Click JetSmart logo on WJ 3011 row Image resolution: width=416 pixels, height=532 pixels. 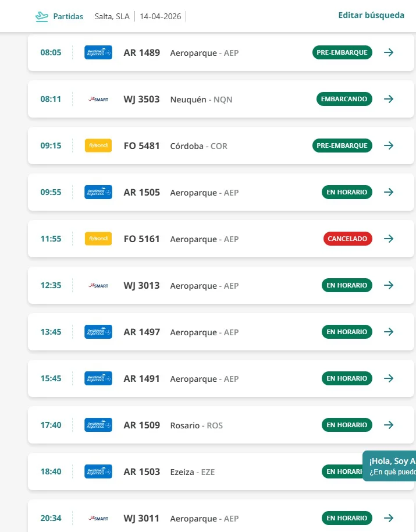pyautogui.click(x=98, y=518)
